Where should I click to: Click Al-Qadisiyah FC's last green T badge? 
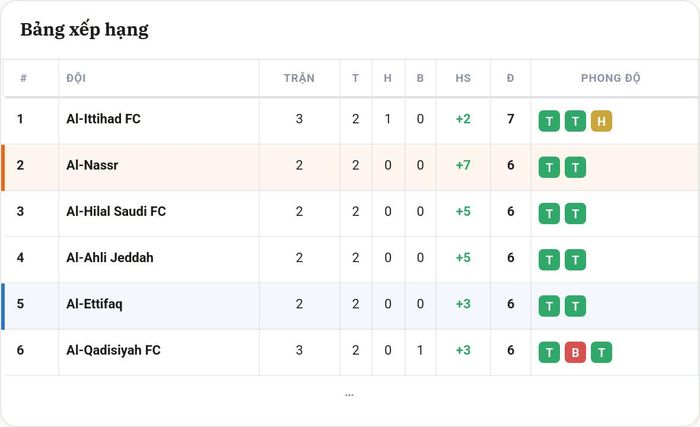(x=601, y=352)
